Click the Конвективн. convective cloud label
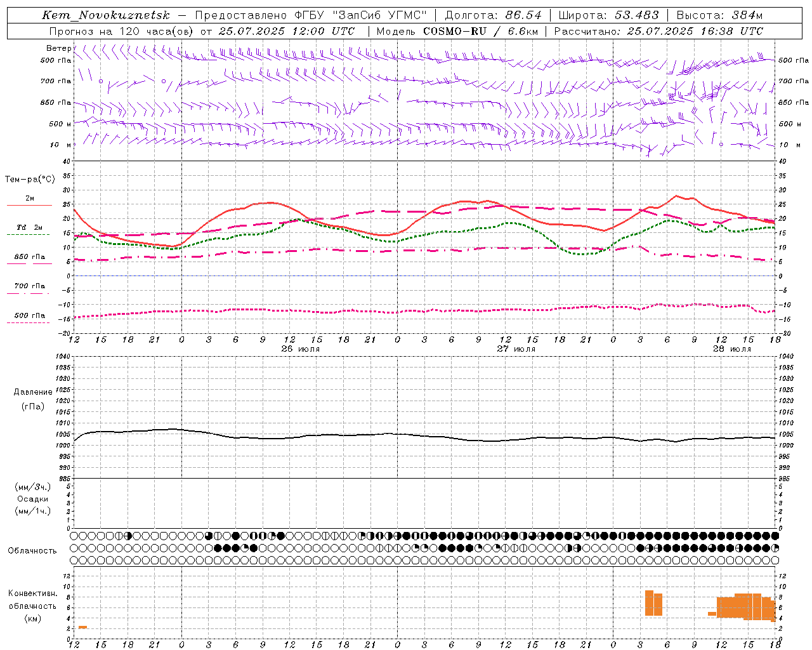 click(x=33, y=594)
